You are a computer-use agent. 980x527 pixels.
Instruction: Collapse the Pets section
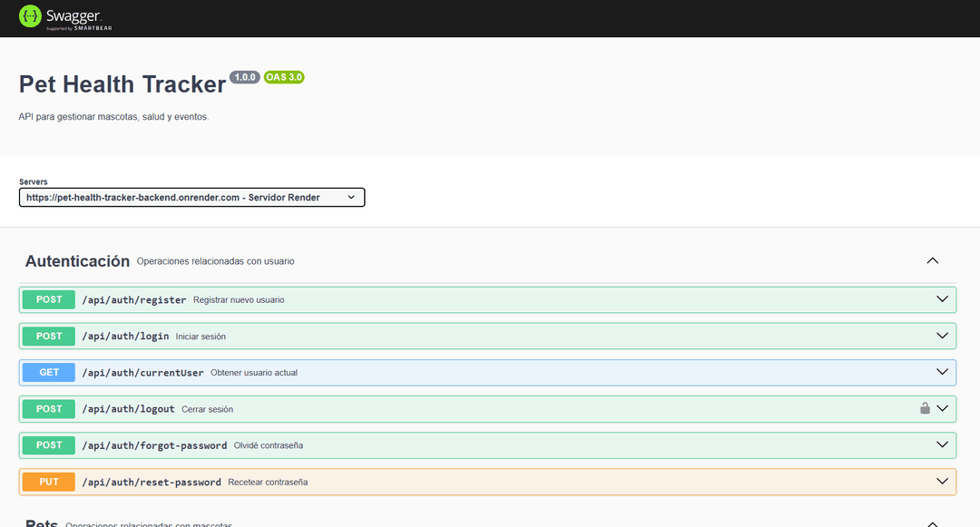click(x=932, y=523)
